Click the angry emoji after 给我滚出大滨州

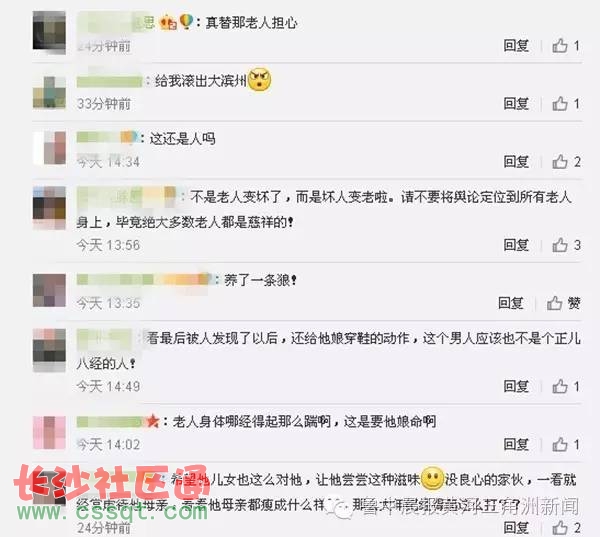click(x=259, y=80)
